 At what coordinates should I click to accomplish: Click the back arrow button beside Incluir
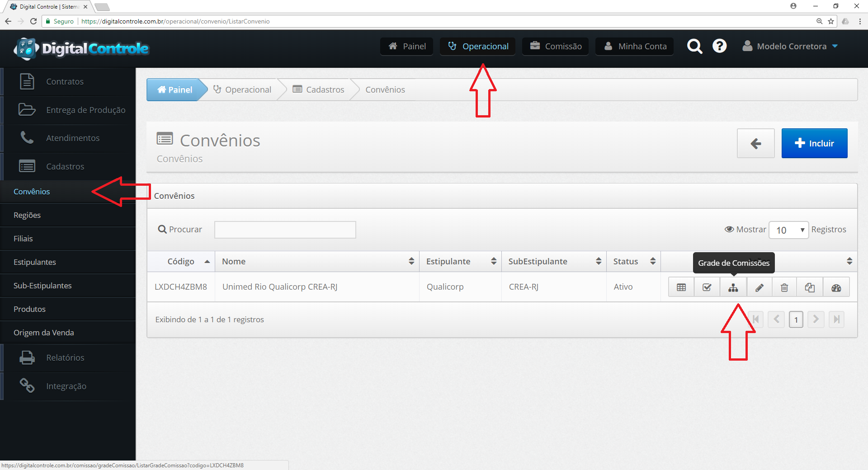click(x=755, y=143)
